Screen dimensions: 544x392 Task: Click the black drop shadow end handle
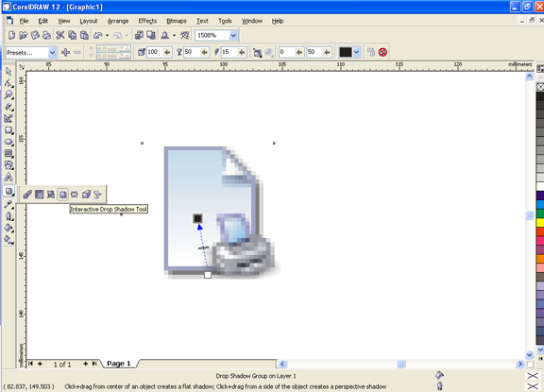197,218
